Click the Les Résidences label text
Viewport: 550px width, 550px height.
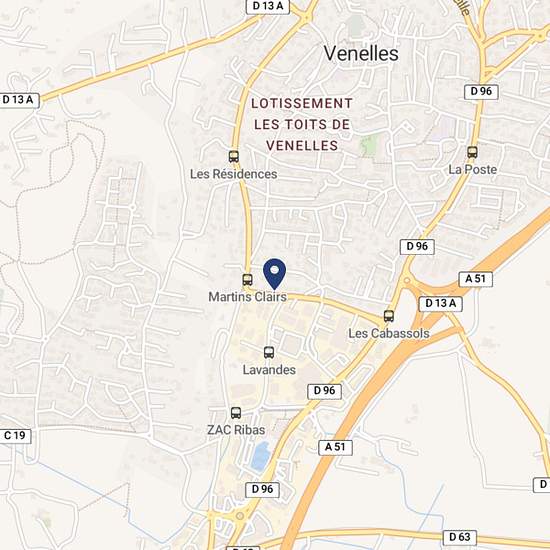coord(234,174)
